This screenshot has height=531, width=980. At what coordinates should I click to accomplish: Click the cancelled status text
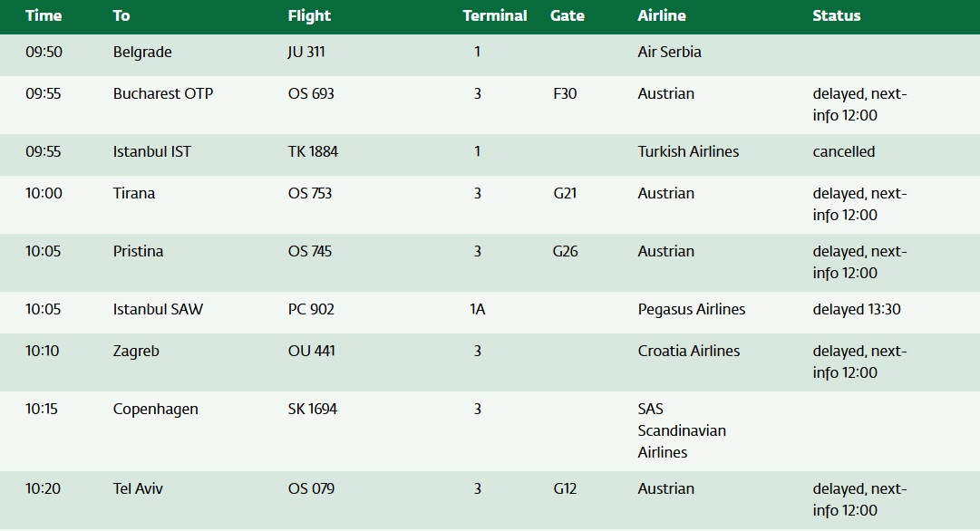843,151
